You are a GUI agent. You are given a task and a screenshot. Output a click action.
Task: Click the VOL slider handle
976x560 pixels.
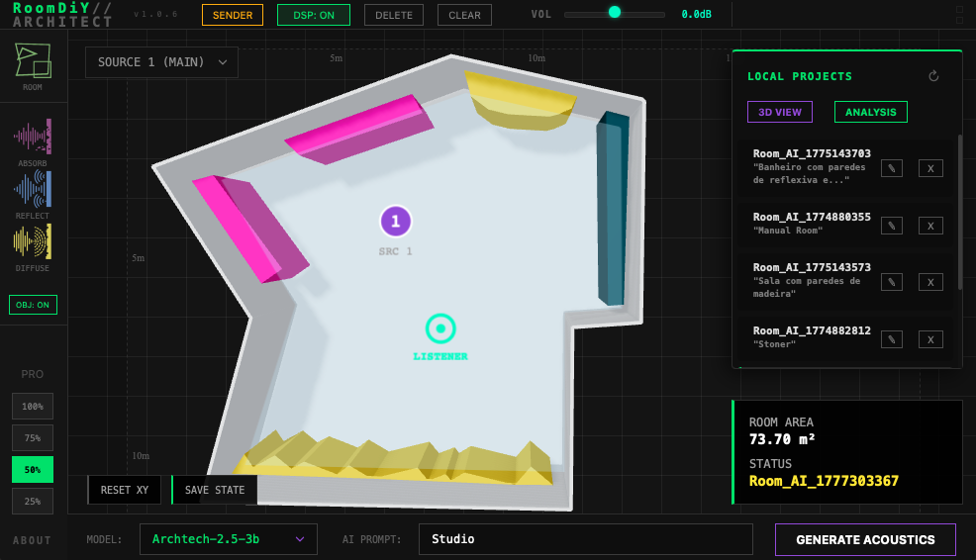pos(615,12)
